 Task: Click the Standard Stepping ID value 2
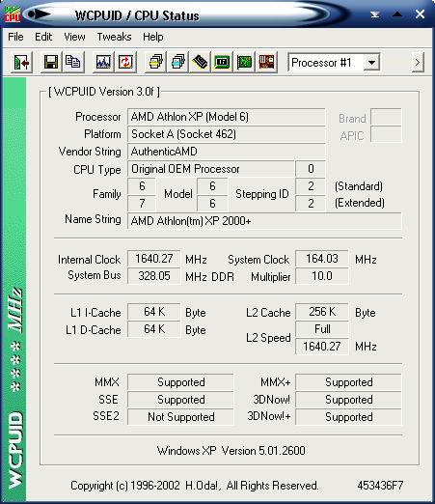pos(310,186)
